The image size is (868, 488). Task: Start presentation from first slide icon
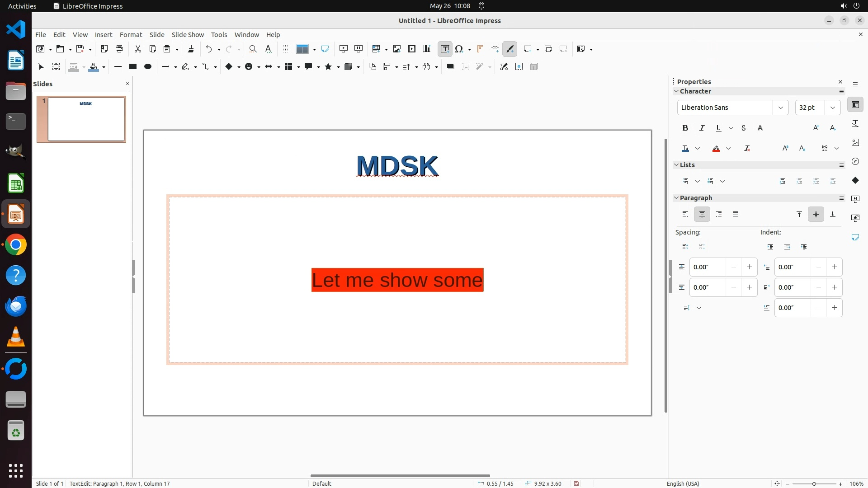tap(343, 49)
